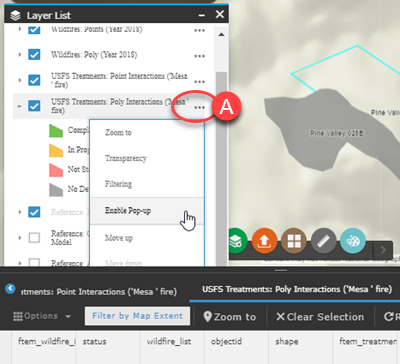Click the attribute table resize handle bar
Image resolution: width=400 pixels, height=364 pixels.
[x=281, y=270]
